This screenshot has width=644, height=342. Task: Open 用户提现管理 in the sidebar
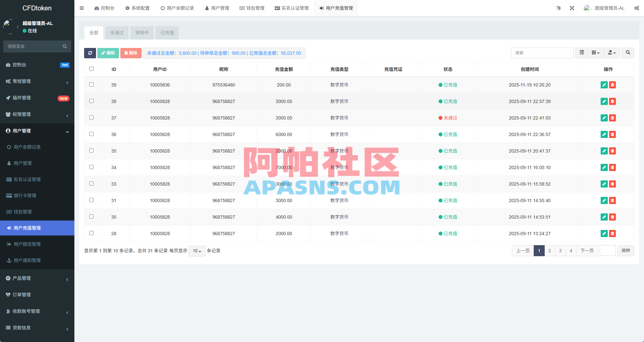(37, 244)
